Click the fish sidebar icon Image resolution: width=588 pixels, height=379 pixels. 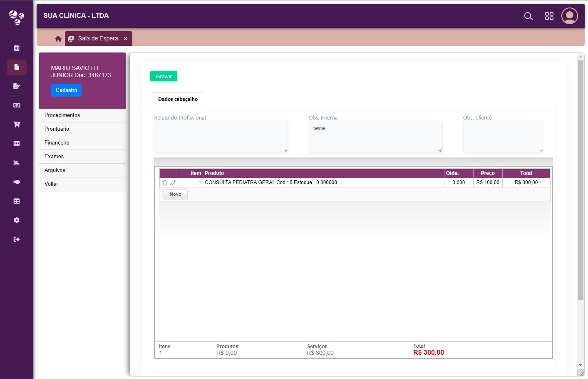(x=17, y=182)
